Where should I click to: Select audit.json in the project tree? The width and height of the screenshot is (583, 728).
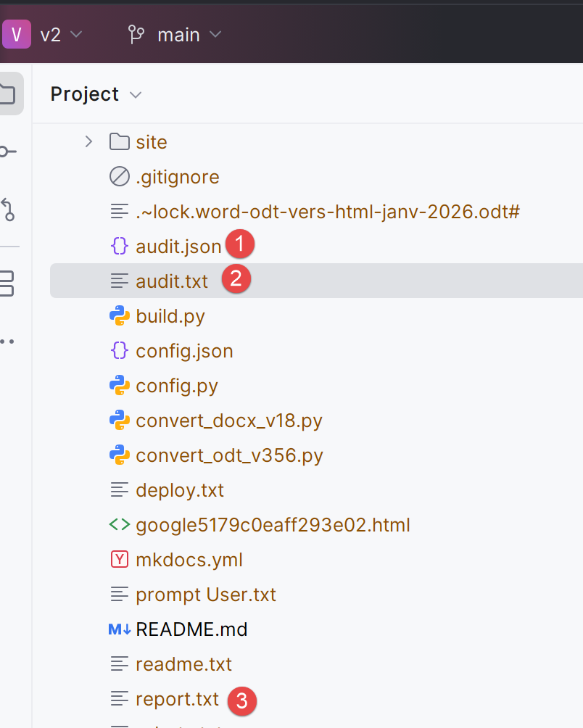[178, 247]
